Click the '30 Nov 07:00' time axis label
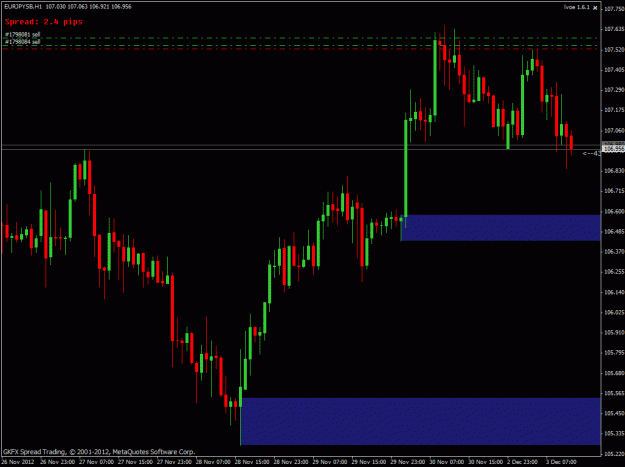This screenshot has width=625, height=467. click(x=446, y=462)
